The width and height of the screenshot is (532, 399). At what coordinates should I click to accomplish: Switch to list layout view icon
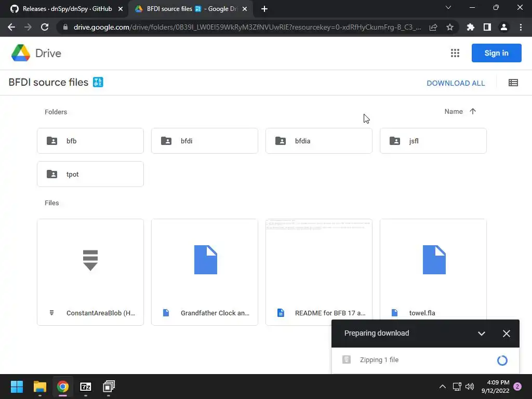tap(513, 83)
